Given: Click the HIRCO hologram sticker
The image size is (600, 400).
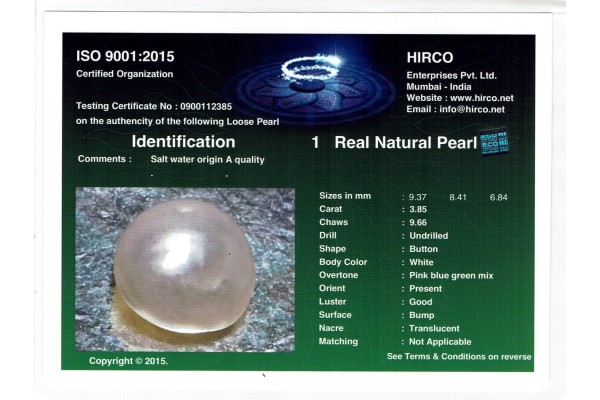Looking at the screenshot, I should (x=494, y=142).
